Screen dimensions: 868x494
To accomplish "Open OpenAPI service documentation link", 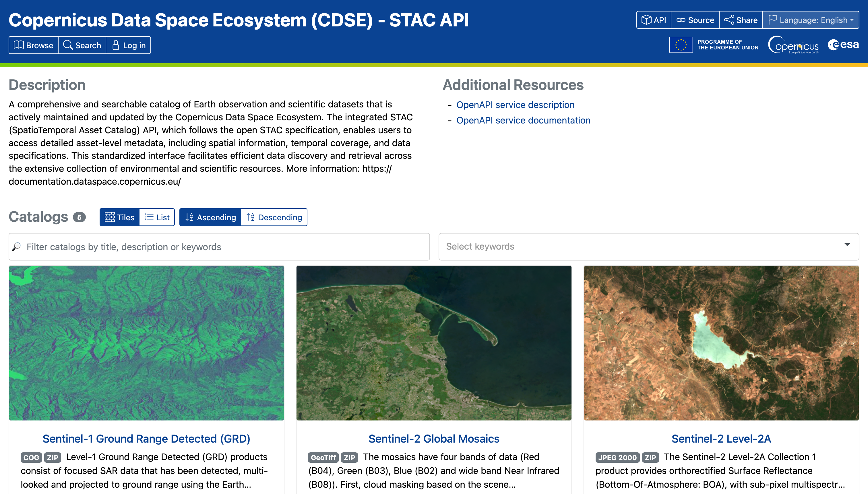I will click(523, 120).
